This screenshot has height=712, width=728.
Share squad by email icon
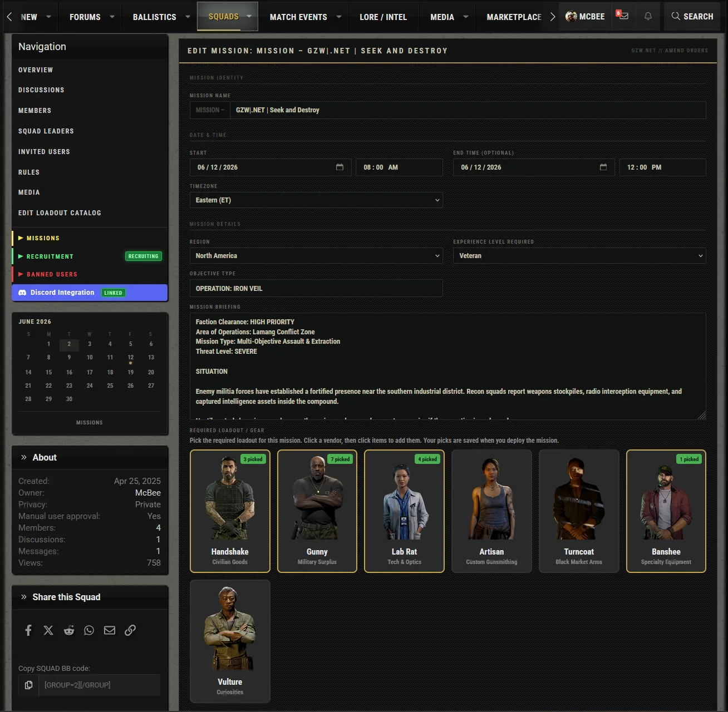pos(110,630)
